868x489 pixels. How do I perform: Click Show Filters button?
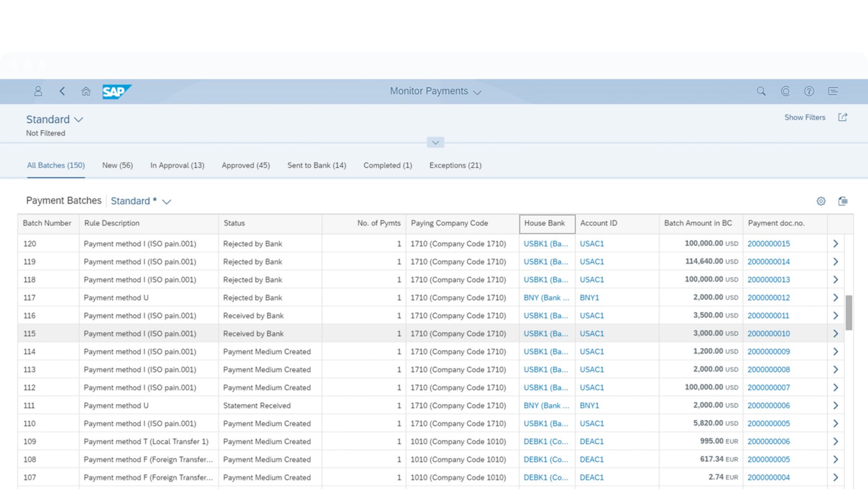click(x=804, y=117)
